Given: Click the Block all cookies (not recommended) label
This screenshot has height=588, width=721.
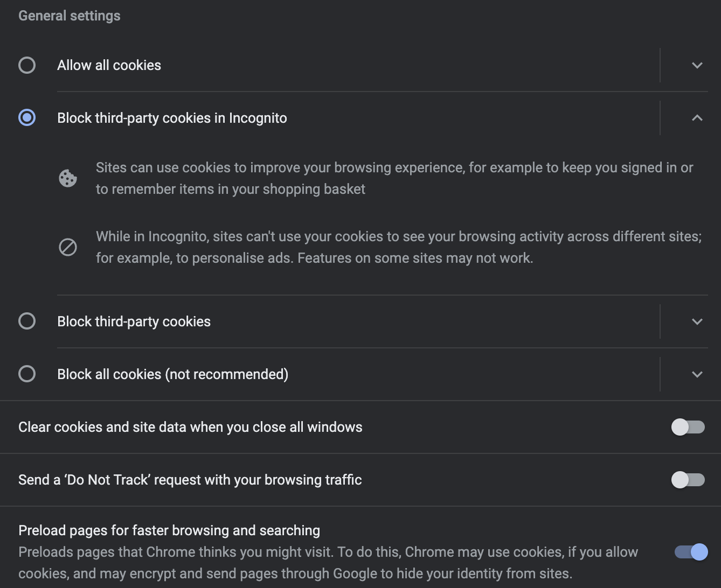Looking at the screenshot, I should (x=173, y=374).
